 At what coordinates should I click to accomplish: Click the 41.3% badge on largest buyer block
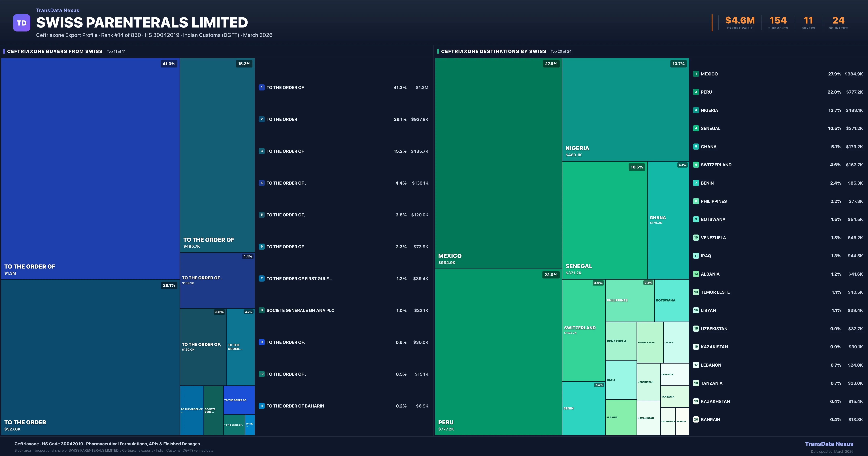(169, 64)
